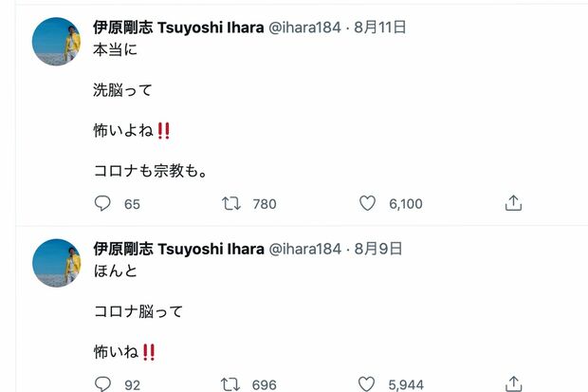Open profile picture on 8月11日 tweet
Viewport: 588px width, 392px height.
tap(57, 43)
